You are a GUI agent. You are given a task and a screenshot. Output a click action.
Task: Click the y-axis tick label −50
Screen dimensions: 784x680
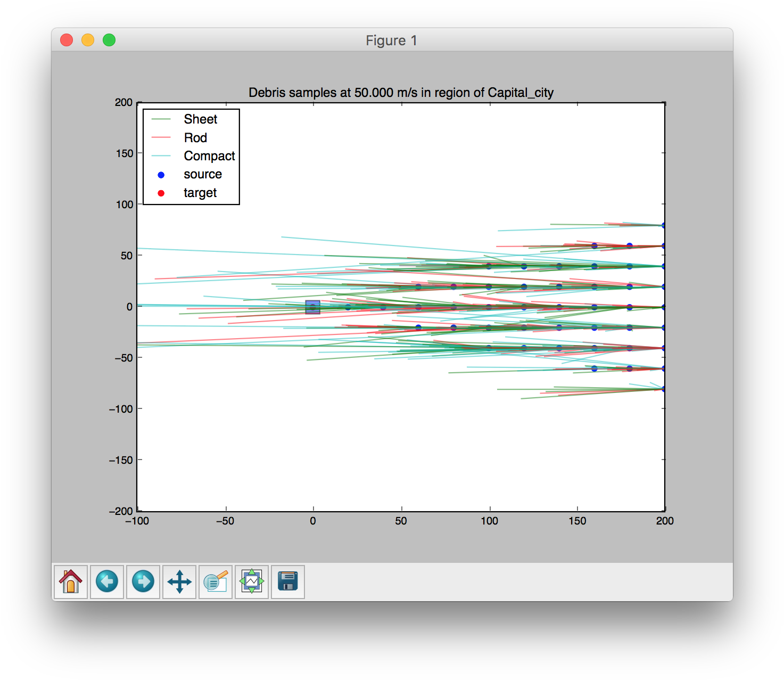(x=123, y=358)
